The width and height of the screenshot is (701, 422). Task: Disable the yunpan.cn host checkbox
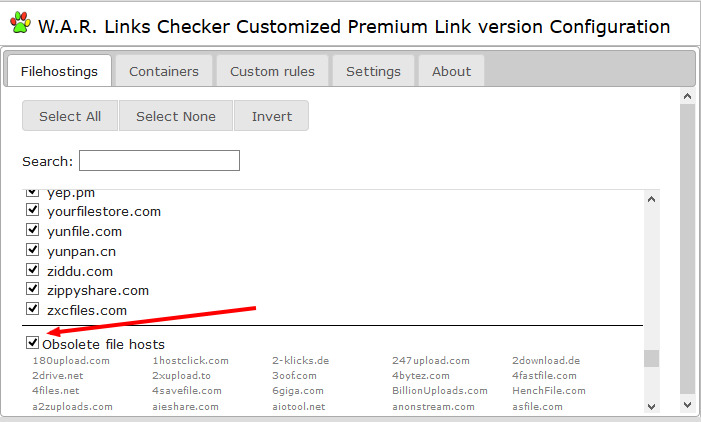(x=33, y=251)
